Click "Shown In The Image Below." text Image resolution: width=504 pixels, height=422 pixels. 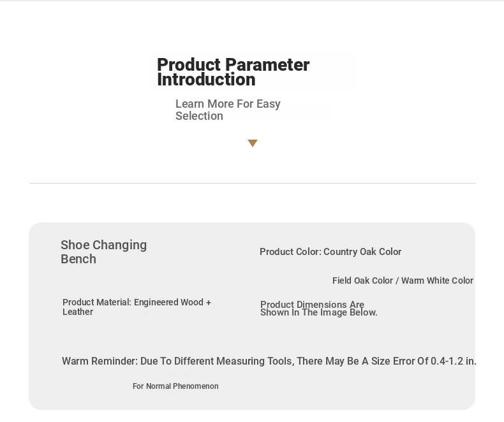pyautogui.click(x=319, y=312)
